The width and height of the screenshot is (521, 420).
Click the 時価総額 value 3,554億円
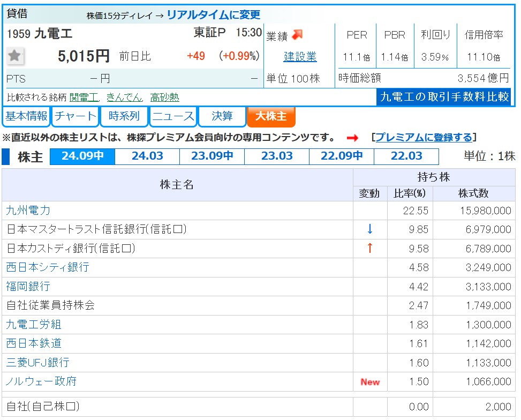[x=483, y=78]
